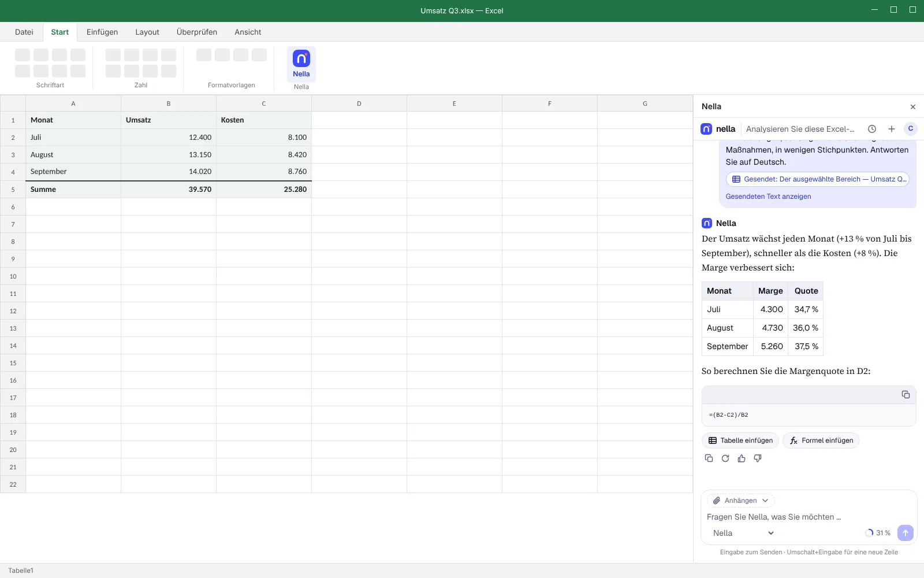The height and width of the screenshot is (578, 924).
Task: Open the Nella add-in from ribbon
Action: [301, 64]
